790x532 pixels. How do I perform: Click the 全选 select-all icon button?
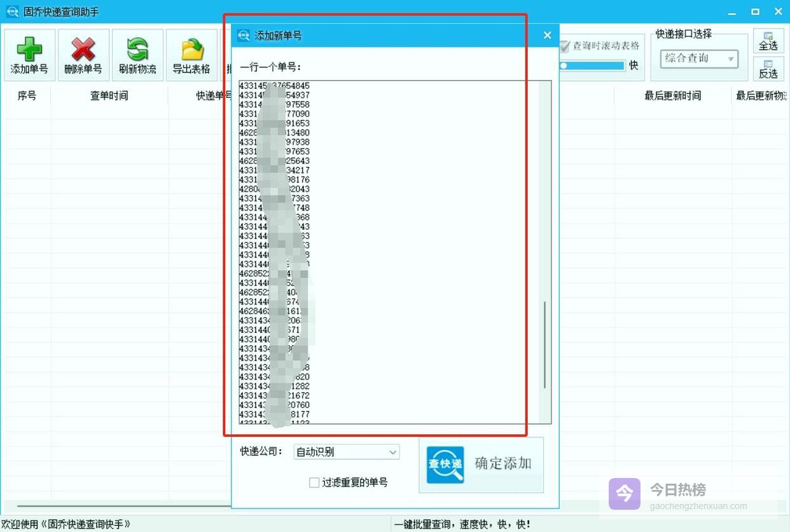pyautogui.click(x=768, y=41)
